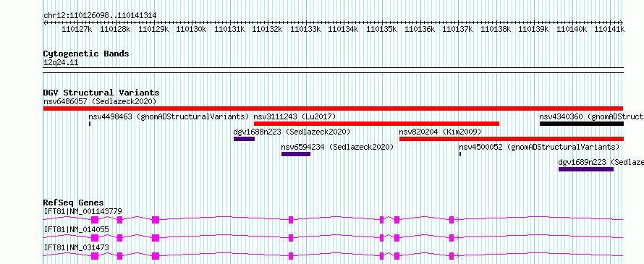Open the dgv1688n223 (Sedlazeck2020) label
644x264 pixels.
tap(292, 132)
